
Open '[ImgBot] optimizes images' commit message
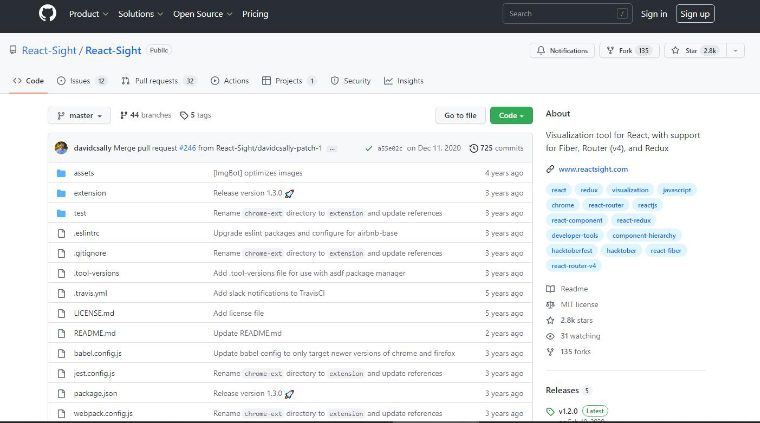(258, 173)
